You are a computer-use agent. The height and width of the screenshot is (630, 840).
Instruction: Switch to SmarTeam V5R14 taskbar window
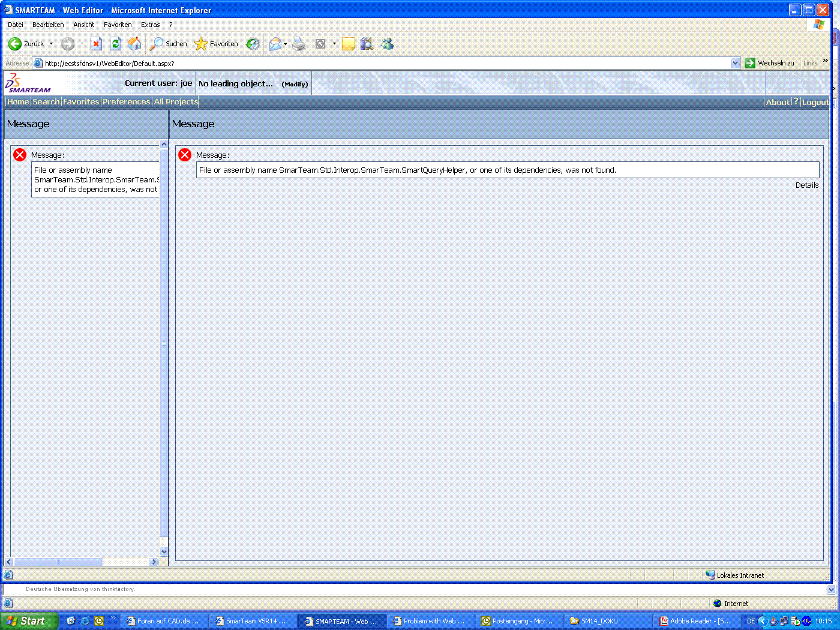coord(252,621)
